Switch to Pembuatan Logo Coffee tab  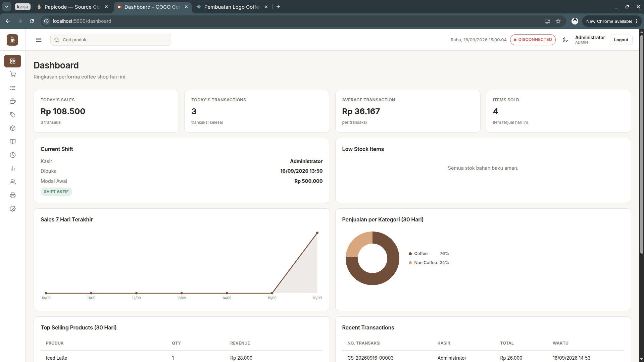[232, 7]
